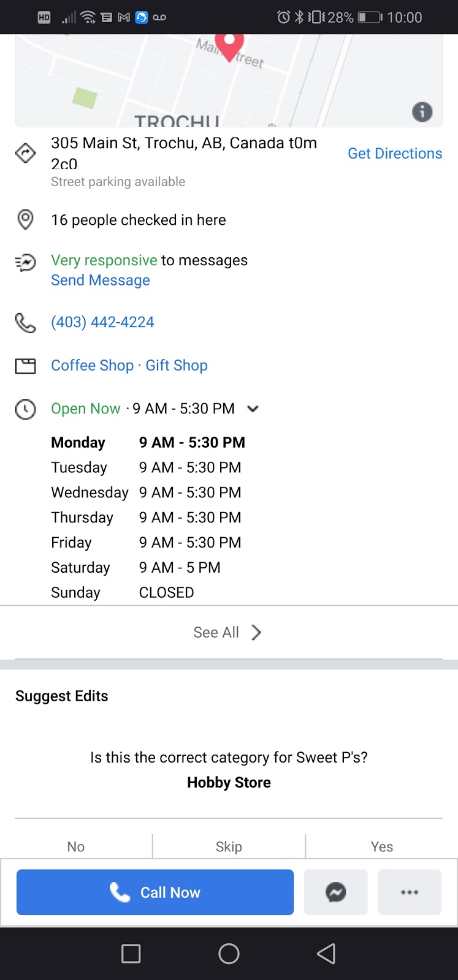Collapse the opening hours chevron

click(253, 409)
